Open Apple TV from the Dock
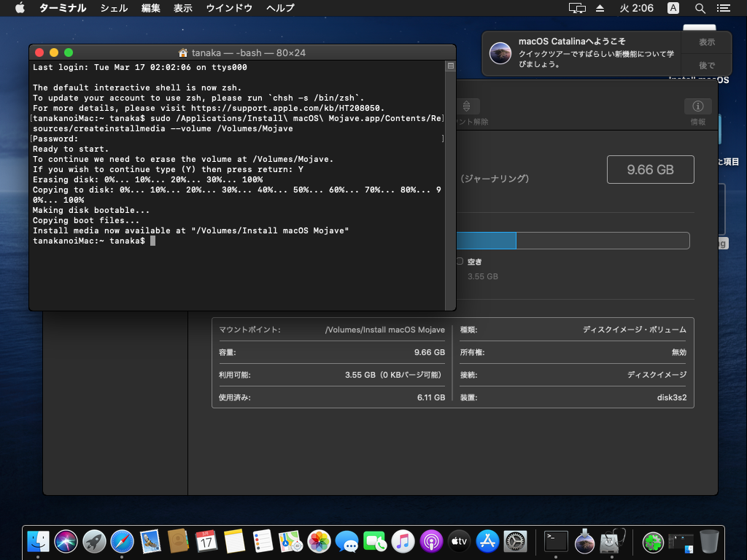 pyautogui.click(x=460, y=542)
